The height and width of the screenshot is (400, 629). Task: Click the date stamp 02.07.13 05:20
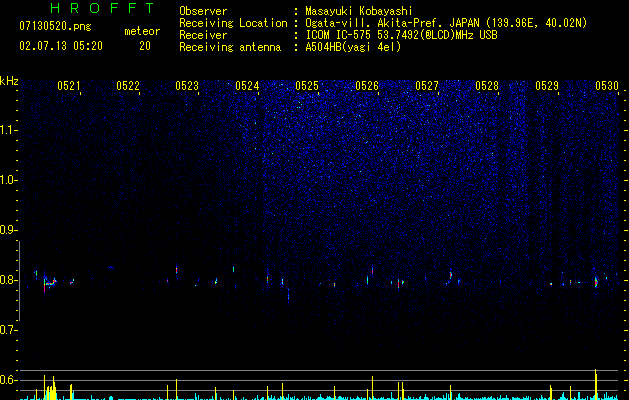coord(61,46)
